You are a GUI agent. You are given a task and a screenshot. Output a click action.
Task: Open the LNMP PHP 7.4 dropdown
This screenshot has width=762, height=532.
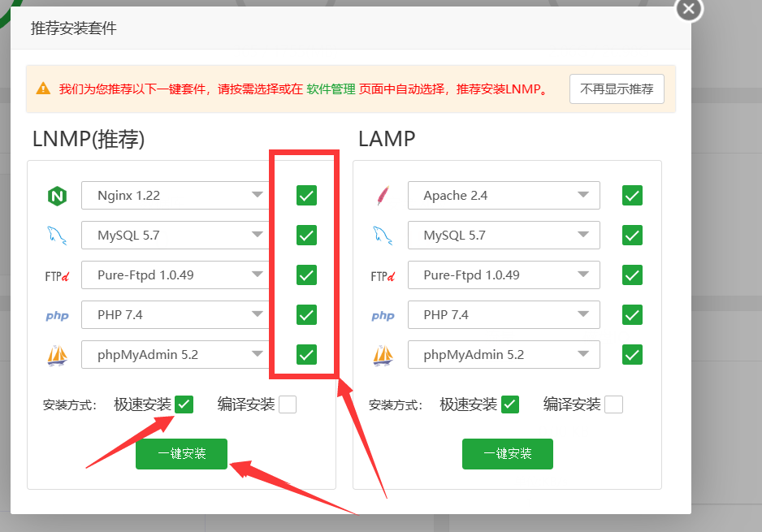click(x=175, y=315)
